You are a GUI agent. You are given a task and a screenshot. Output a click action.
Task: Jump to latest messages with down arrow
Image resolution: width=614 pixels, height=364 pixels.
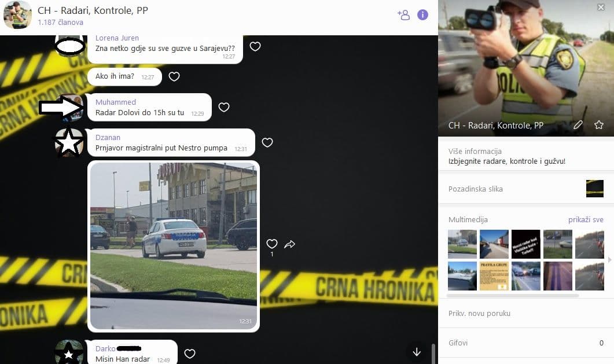point(417,351)
